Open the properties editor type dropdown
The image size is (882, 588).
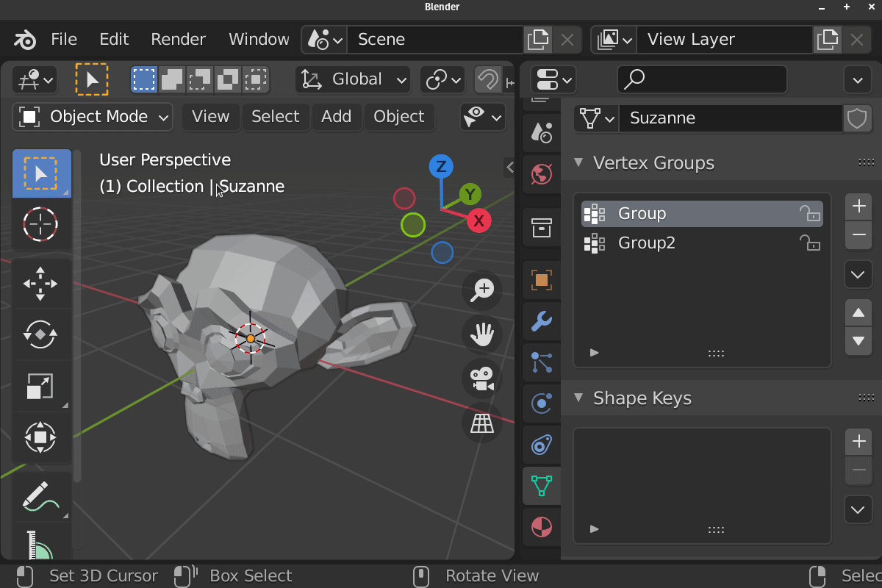click(x=553, y=79)
